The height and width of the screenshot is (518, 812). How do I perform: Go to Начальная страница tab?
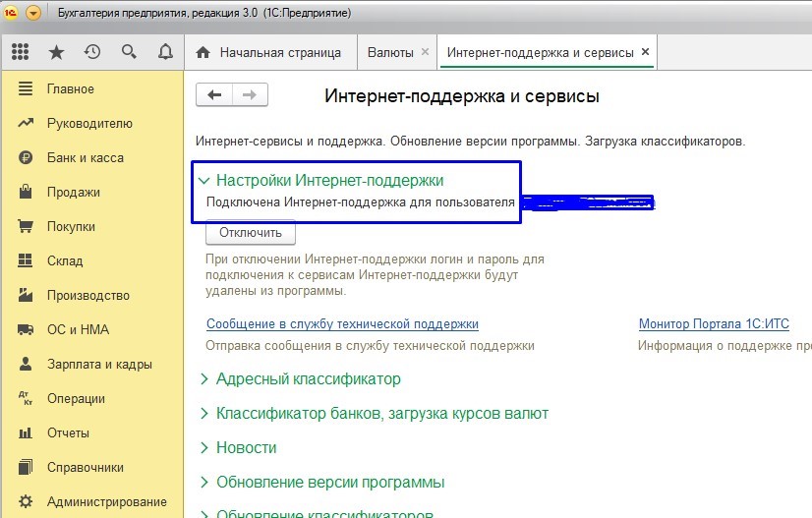[279, 52]
